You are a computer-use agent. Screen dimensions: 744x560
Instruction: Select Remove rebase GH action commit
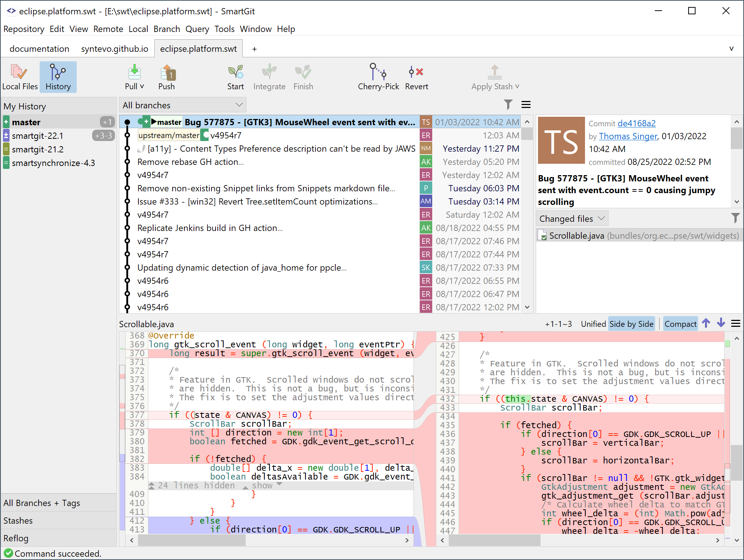click(x=319, y=162)
